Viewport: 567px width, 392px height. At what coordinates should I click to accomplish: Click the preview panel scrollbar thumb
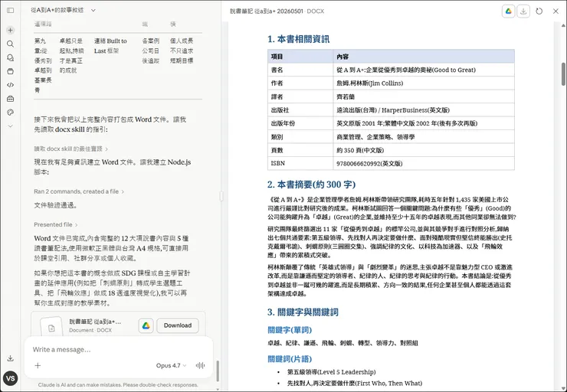pyautogui.click(x=563, y=74)
